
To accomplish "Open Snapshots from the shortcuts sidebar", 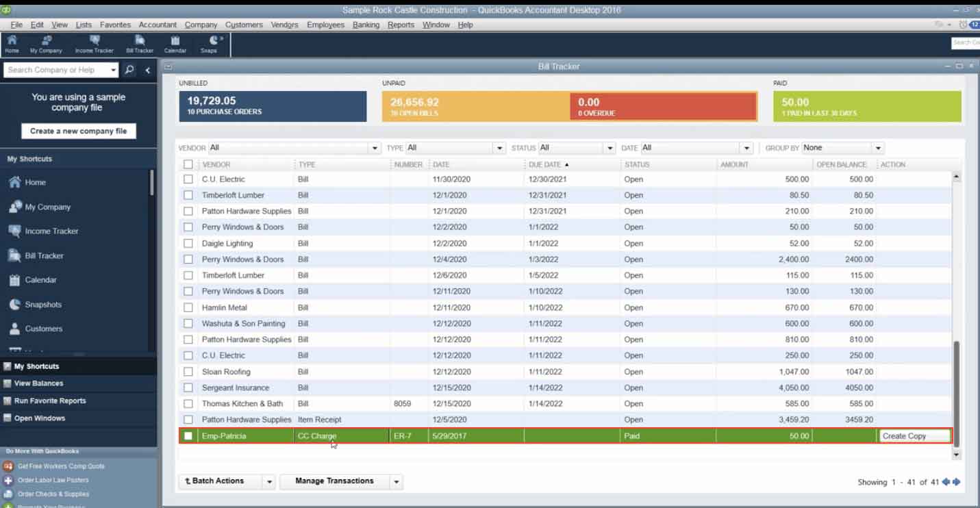I will click(x=45, y=304).
